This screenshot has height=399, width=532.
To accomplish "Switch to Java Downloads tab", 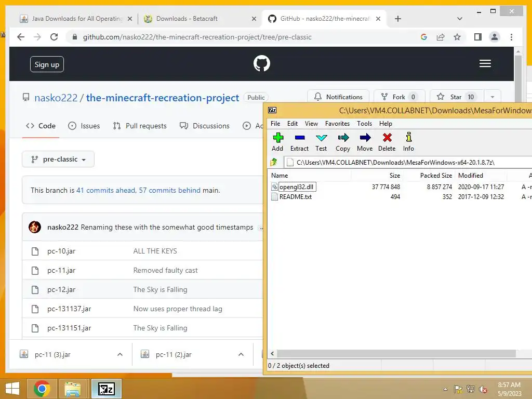I will point(76,19).
